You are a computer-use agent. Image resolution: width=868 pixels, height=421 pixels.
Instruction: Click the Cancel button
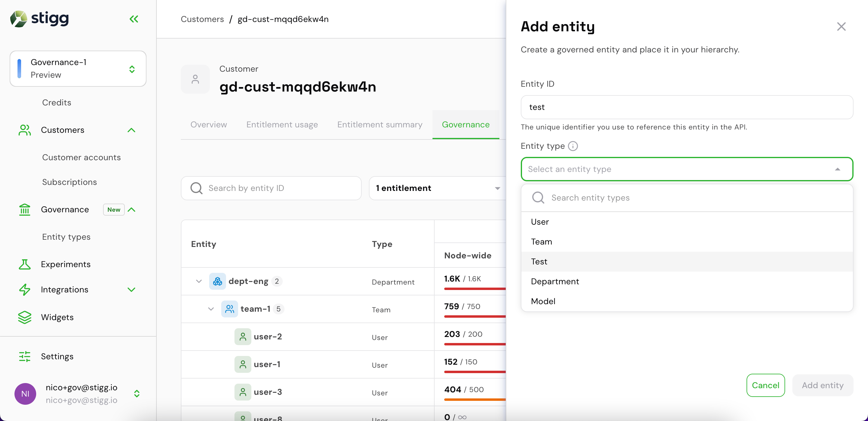pyautogui.click(x=766, y=385)
